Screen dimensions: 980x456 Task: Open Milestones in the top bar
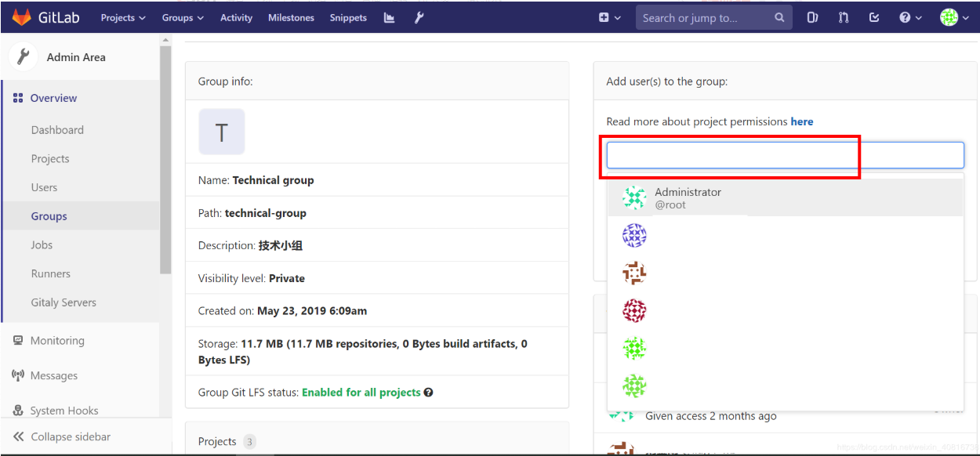pyautogui.click(x=291, y=17)
